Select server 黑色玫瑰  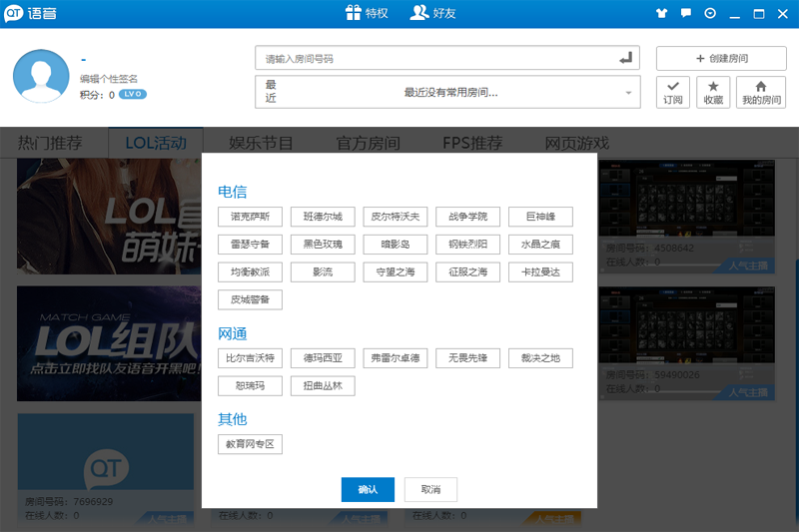(x=323, y=245)
